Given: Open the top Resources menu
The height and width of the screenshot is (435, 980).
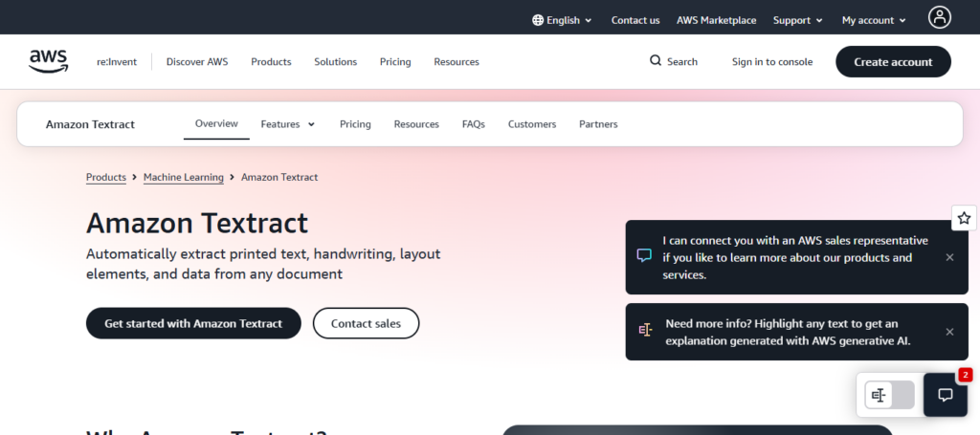Looking at the screenshot, I should (x=457, y=62).
